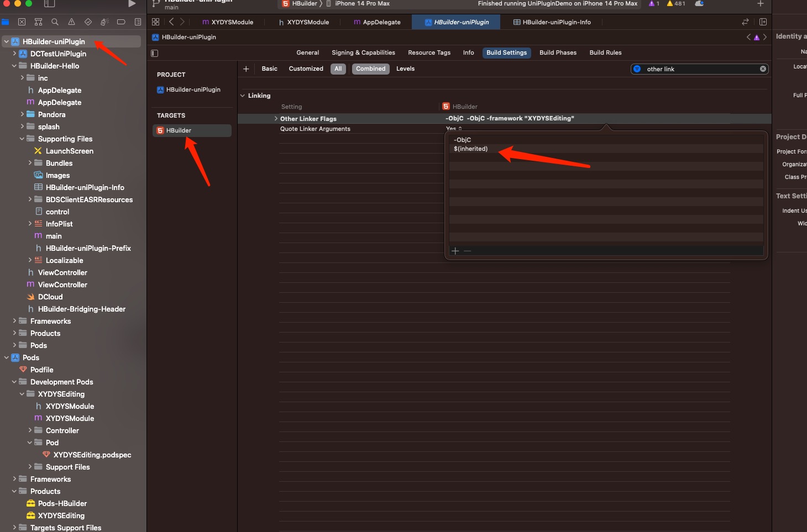Switch to the Info tab
Screen dimensions: 807x532
pos(469,53)
